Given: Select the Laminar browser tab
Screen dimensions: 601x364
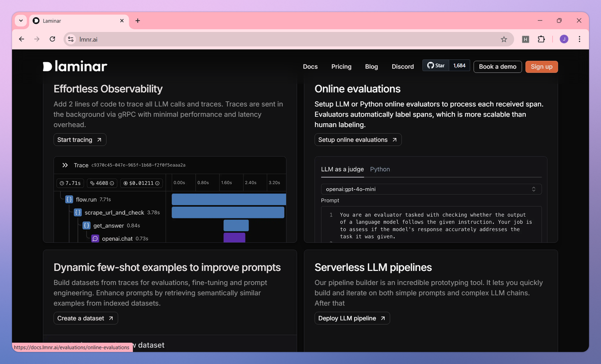Looking at the screenshot, I should tap(78, 21).
